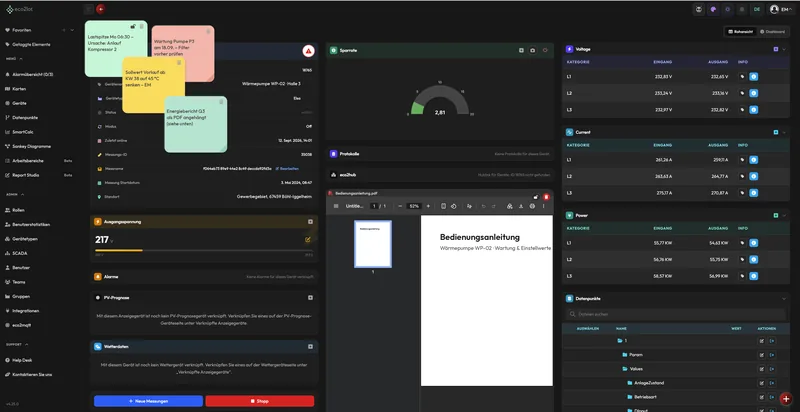
Task: Click the PDF zoom field showing 52%
Action: coord(414,206)
